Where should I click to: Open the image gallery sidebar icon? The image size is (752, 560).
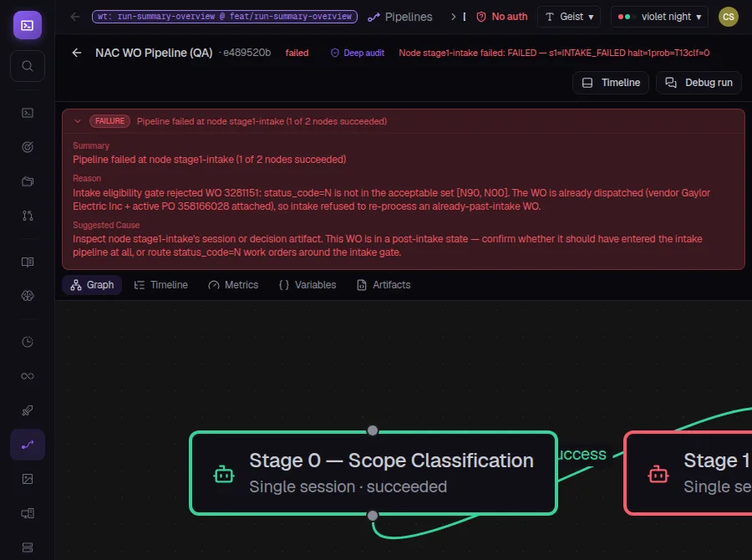pos(28,479)
